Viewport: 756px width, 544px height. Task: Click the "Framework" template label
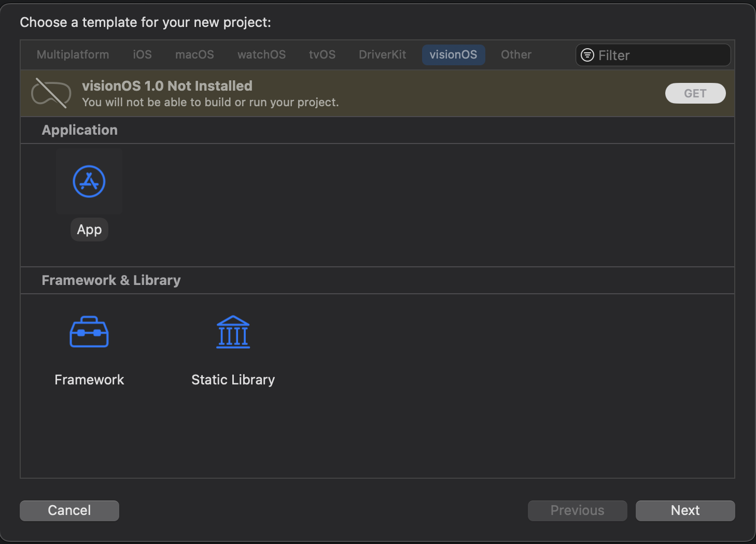[89, 380]
